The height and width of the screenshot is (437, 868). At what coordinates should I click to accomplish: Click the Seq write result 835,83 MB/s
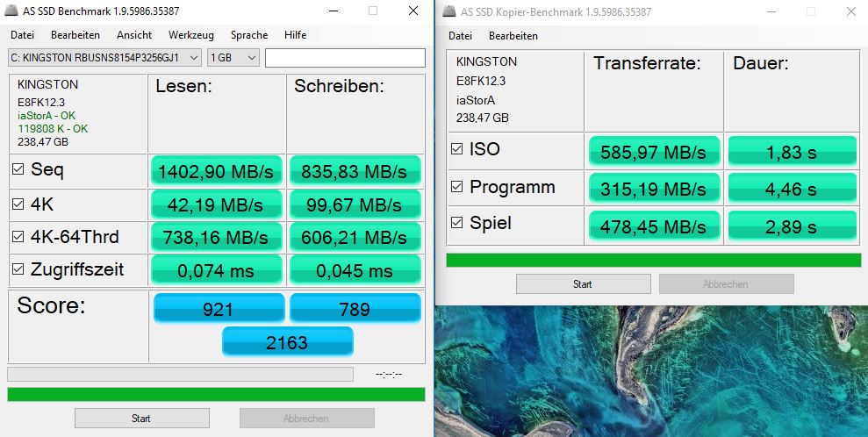point(355,171)
